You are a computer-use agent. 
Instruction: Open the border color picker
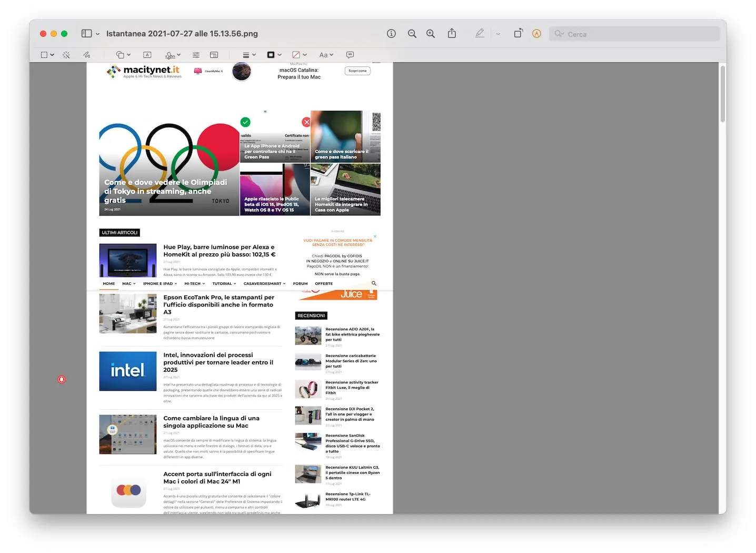pos(273,54)
